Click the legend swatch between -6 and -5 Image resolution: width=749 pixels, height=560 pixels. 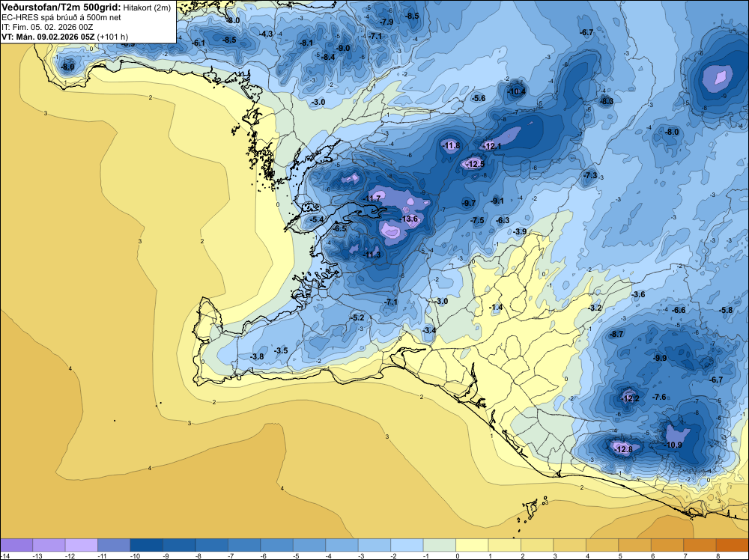276,545
